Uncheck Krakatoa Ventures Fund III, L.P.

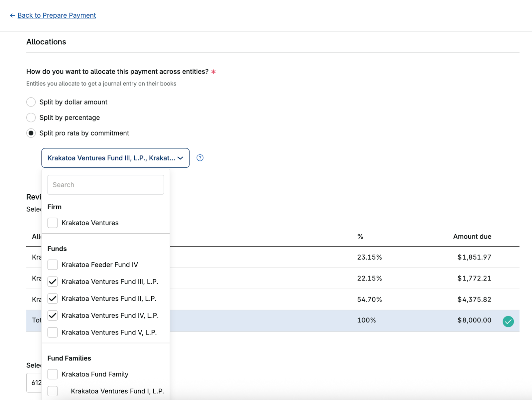click(x=53, y=282)
